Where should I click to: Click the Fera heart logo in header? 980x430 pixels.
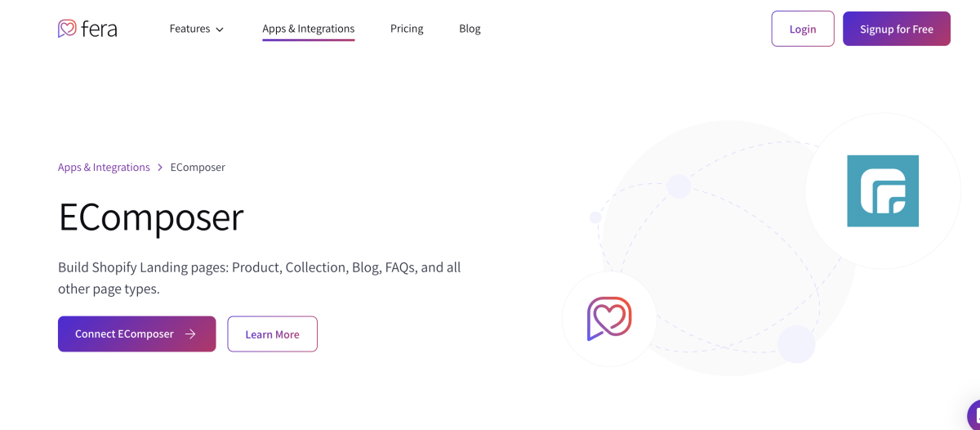click(x=67, y=29)
